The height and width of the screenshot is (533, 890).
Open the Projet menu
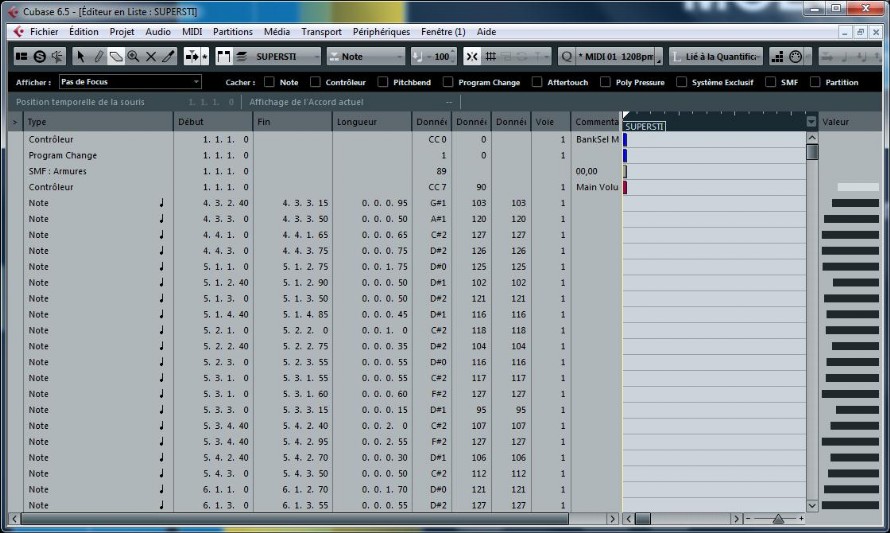pos(121,32)
